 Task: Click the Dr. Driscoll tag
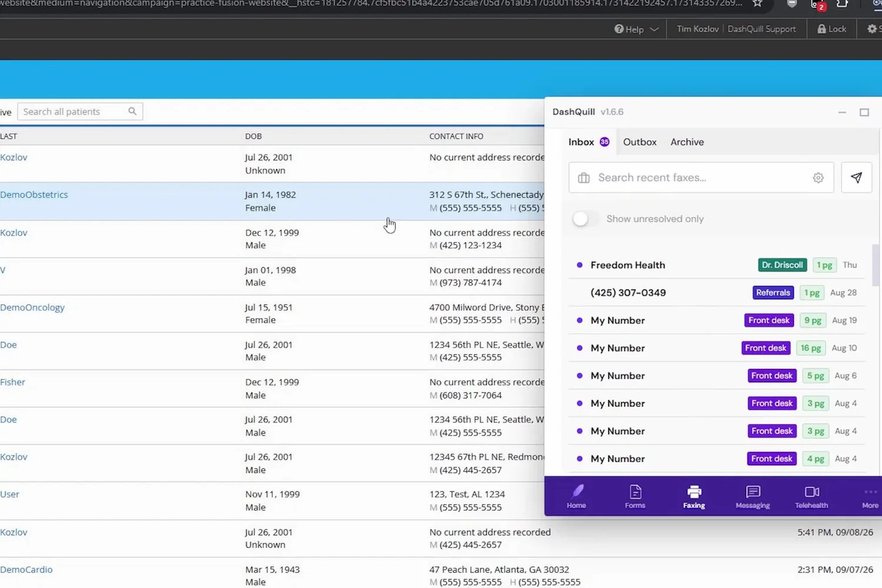(782, 265)
